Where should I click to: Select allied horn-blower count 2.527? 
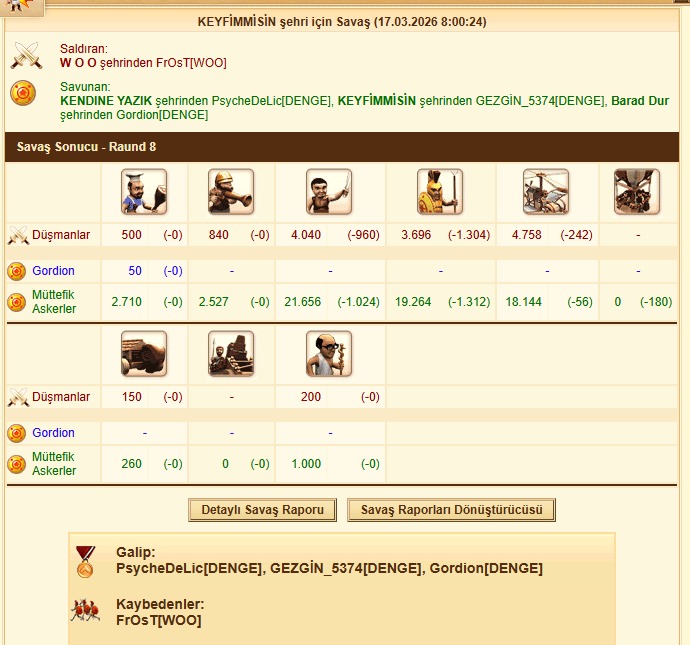[x=213, y=302]
